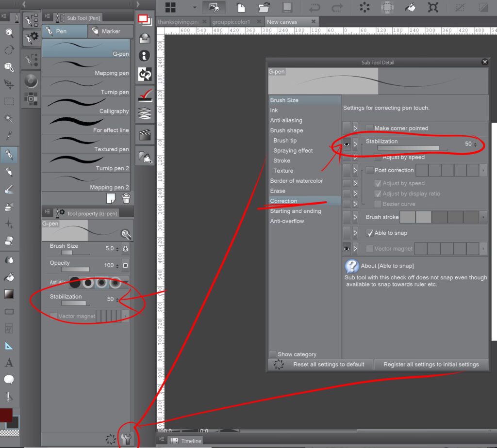Click the Save file toolbar icon
Screen dimensions: 497x448
[287, 7]
